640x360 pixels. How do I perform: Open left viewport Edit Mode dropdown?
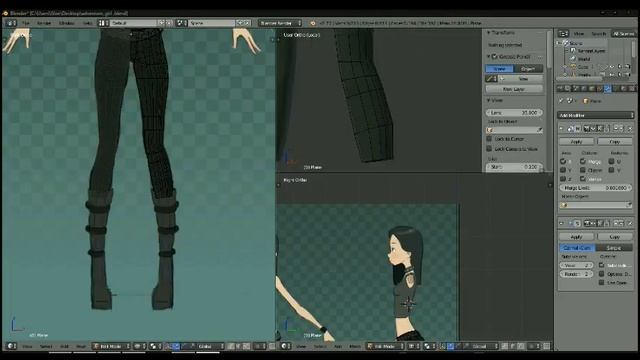(x=111, y=346)
